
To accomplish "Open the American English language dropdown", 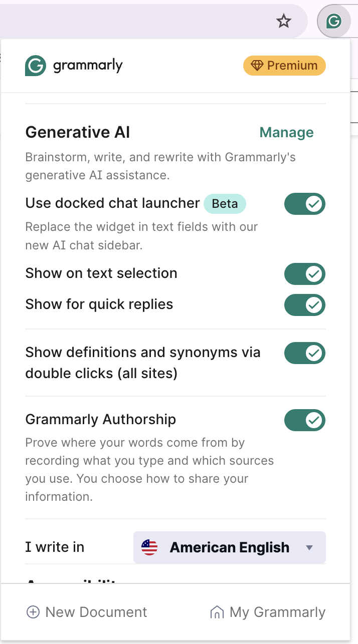I will coord(230,547).
